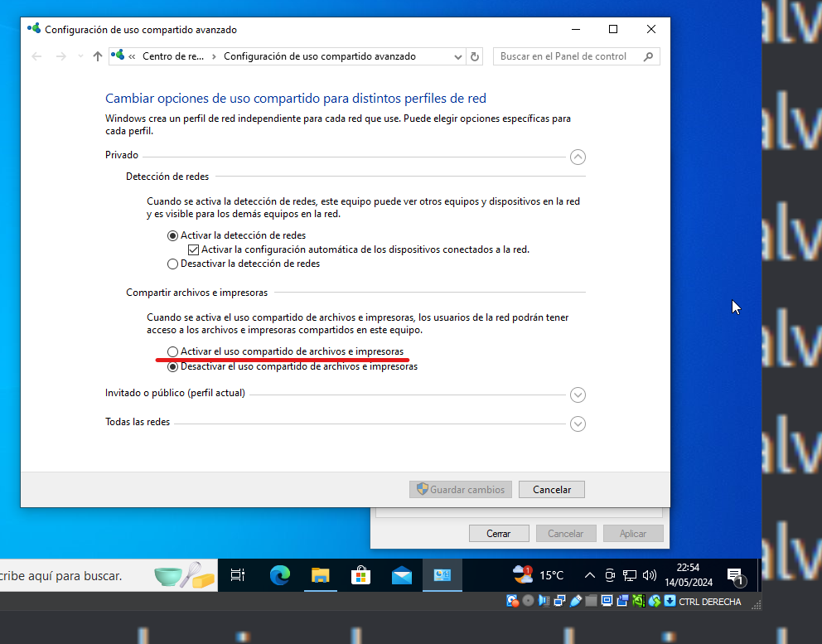The image size is (822, 644).
Task: Open File Explorer from the taskbar
Action: tap(320, 574)
